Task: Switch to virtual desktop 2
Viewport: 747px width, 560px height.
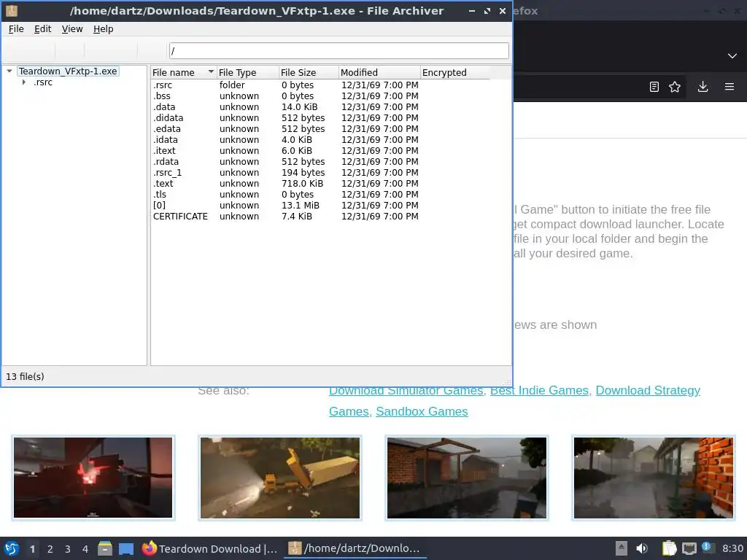Action: (x=50, y=549)
